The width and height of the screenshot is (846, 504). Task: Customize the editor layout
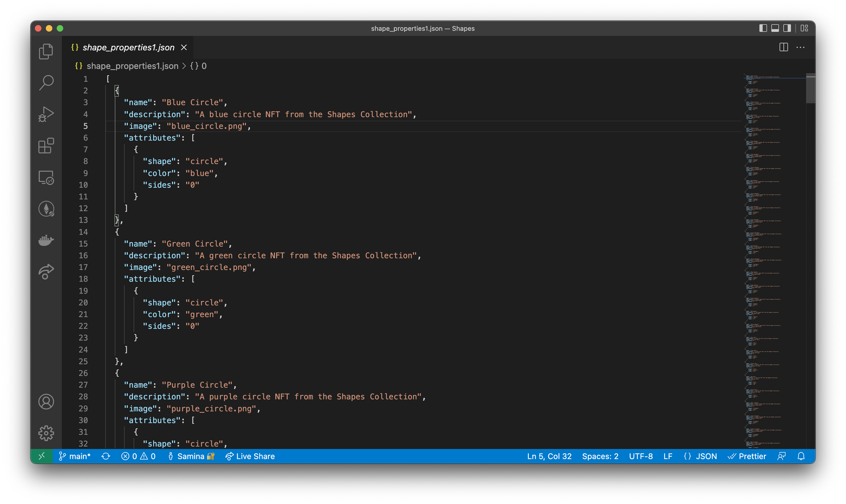pos(804,28)
